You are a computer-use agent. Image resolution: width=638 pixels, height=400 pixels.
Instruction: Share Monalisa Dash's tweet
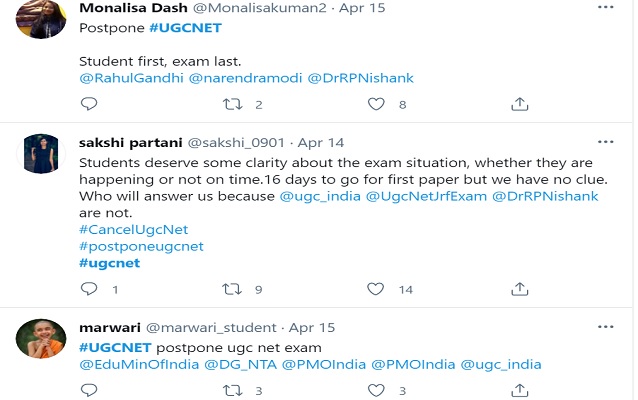point(519,104)
